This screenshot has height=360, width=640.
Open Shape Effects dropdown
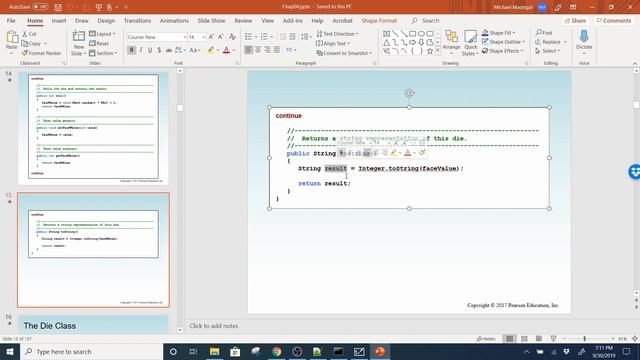(x=502, y=51)
